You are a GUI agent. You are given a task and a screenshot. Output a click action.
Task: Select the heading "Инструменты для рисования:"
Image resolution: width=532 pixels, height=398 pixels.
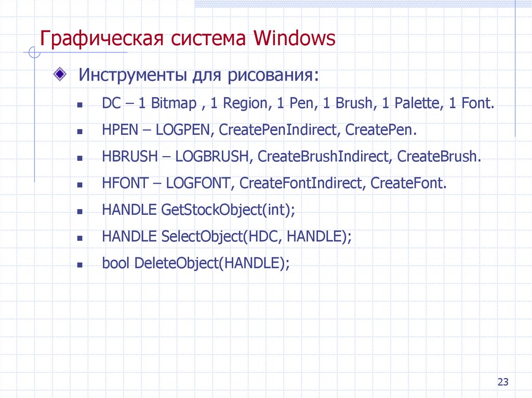[199, 75]
